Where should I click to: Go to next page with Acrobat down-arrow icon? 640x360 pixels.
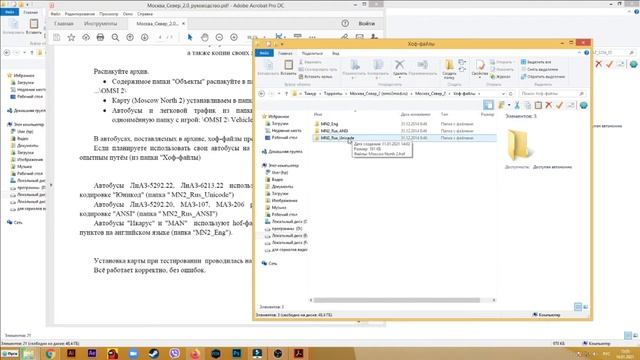(144, 38)
